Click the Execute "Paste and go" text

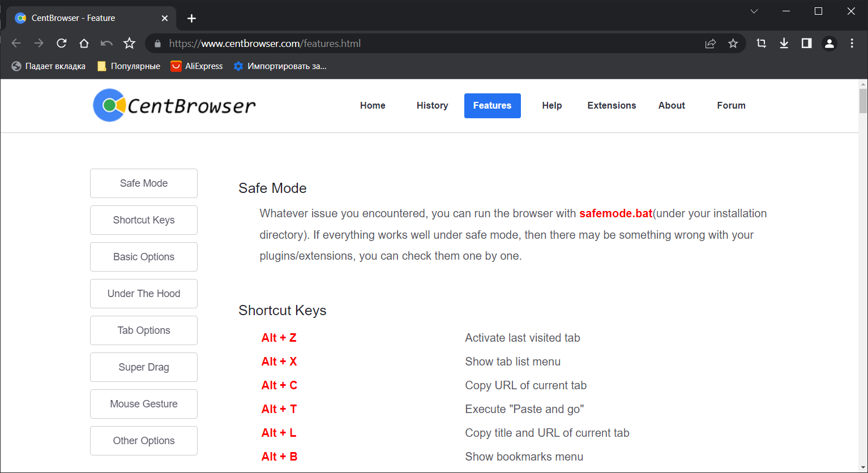pyautogui.click(x=524, y=409)
